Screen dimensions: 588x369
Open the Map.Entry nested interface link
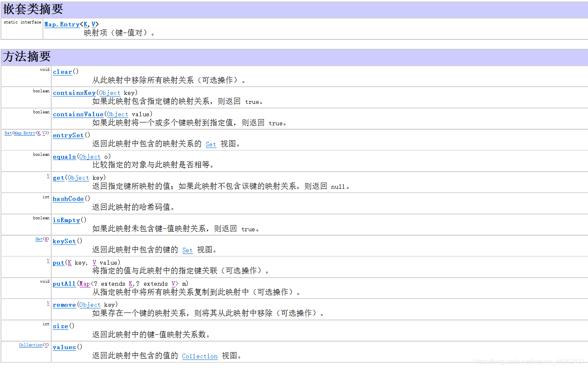tap(62, 24)
